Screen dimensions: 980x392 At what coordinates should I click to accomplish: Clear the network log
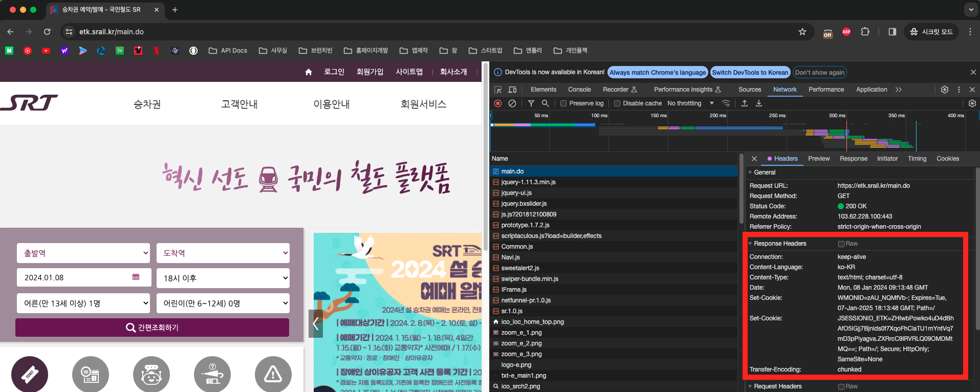click(x=512, y=103)
